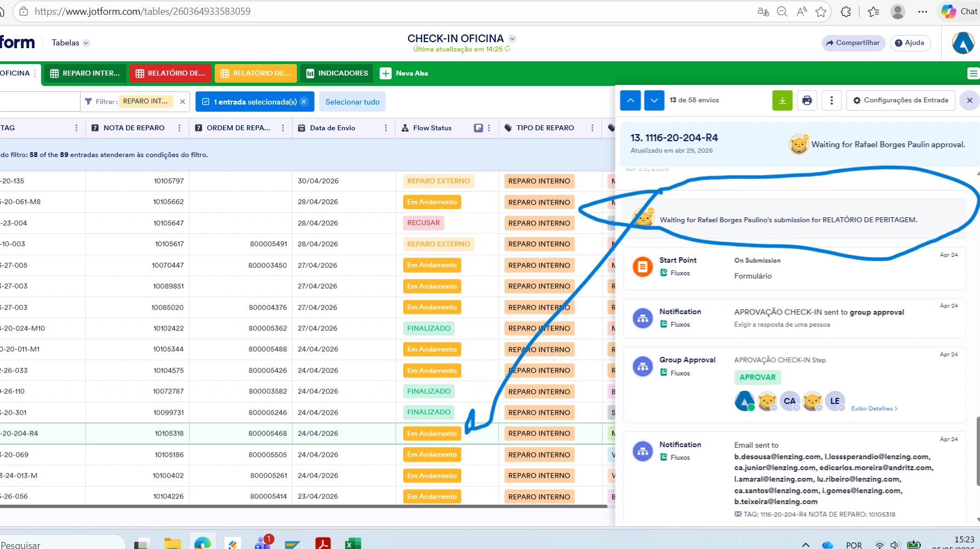Open Flow Status column menu

(x=489, y=128)
